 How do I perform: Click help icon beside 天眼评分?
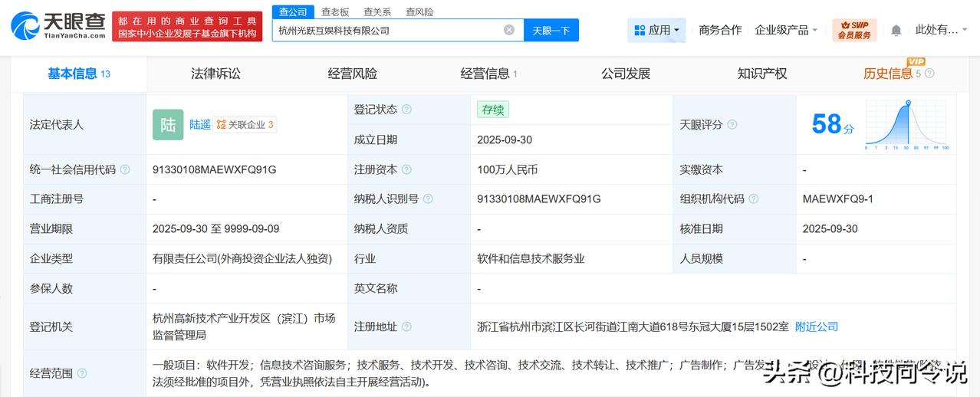tap(732, 124)
